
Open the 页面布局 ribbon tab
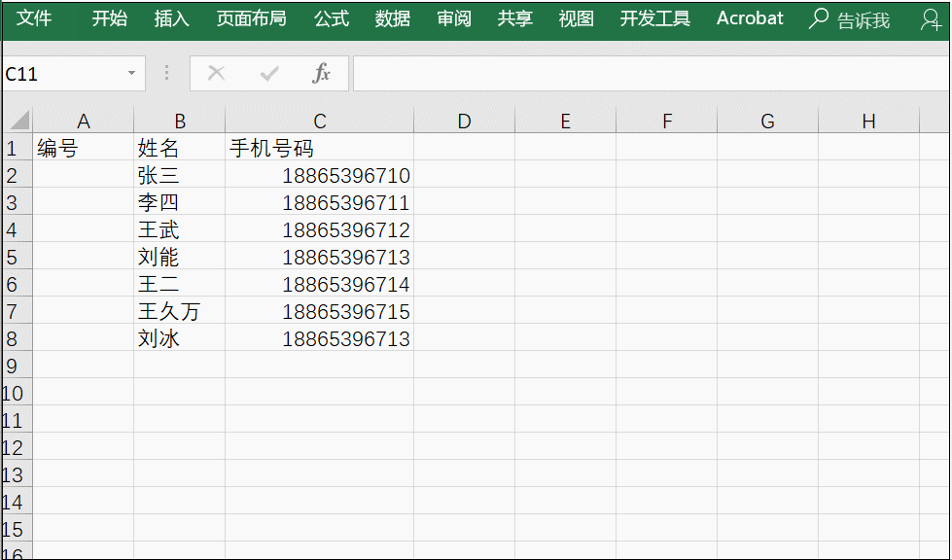[251, 19]
